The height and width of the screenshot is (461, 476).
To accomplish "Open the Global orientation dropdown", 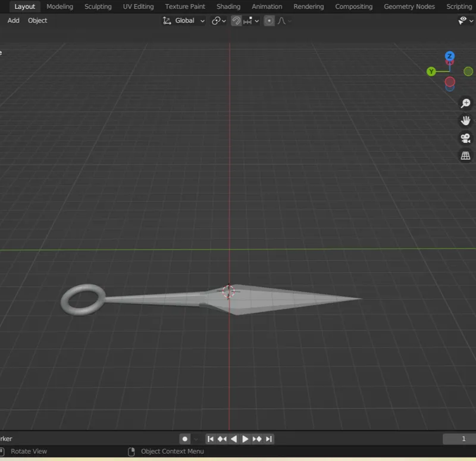I will click(183, 21).
